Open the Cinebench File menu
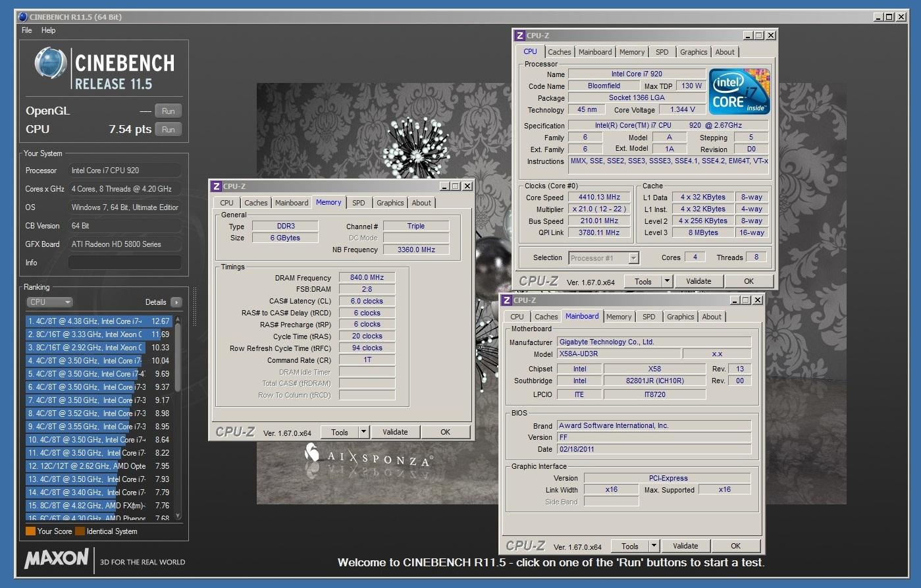The width and height of the screenshot is (921, 588). click(27, 30)
